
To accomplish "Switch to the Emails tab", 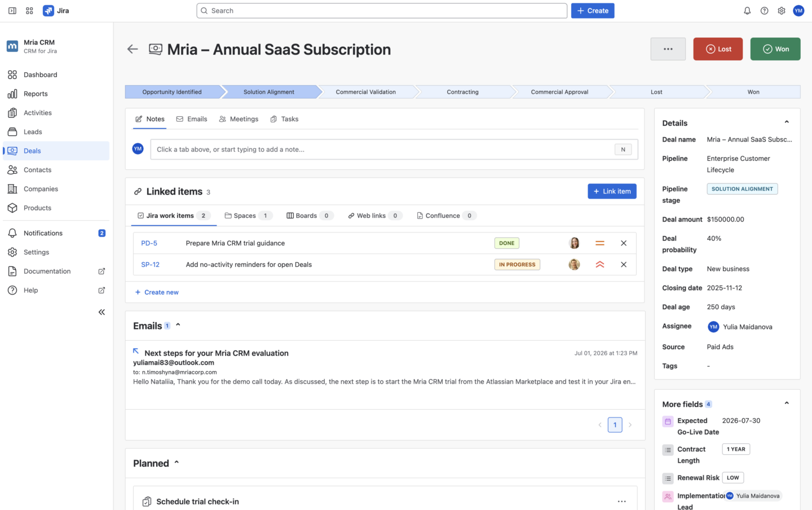I will (x=192, y=119).
